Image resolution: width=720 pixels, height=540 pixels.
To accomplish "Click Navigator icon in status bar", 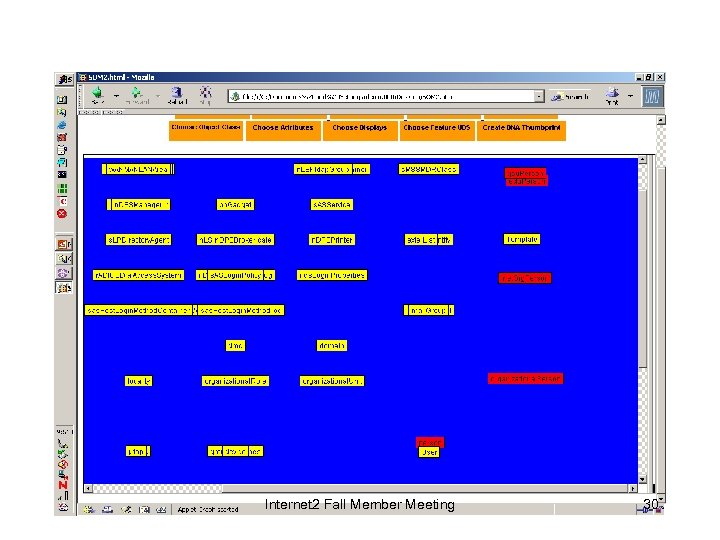I will [89, 509].
